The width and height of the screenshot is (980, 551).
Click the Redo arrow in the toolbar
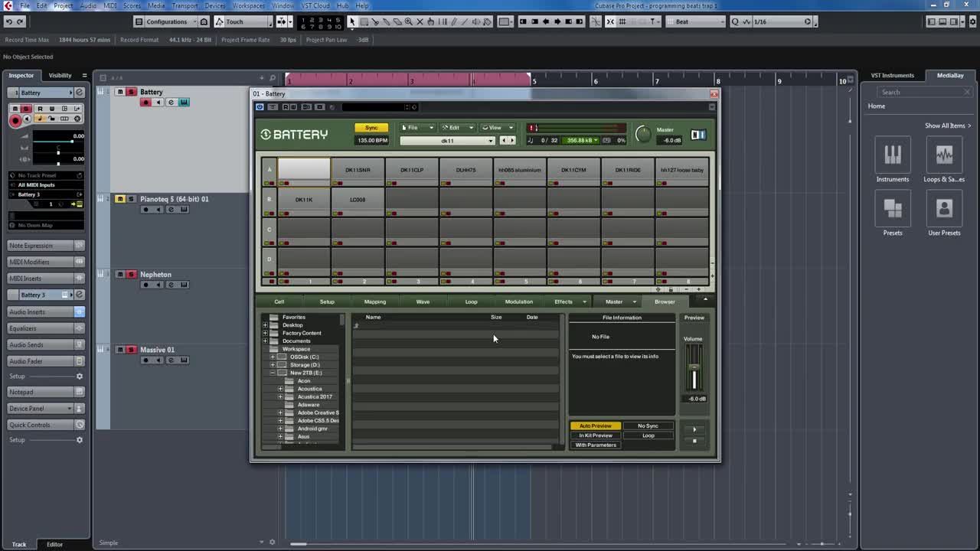(x=21, y=21)
